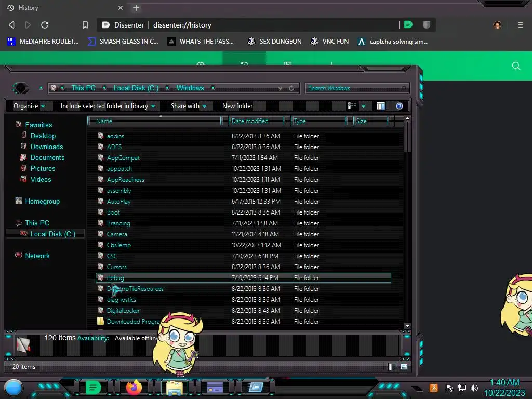
Task: Open WHATS THE PASS... bookmark
Action: click(201, 42)
